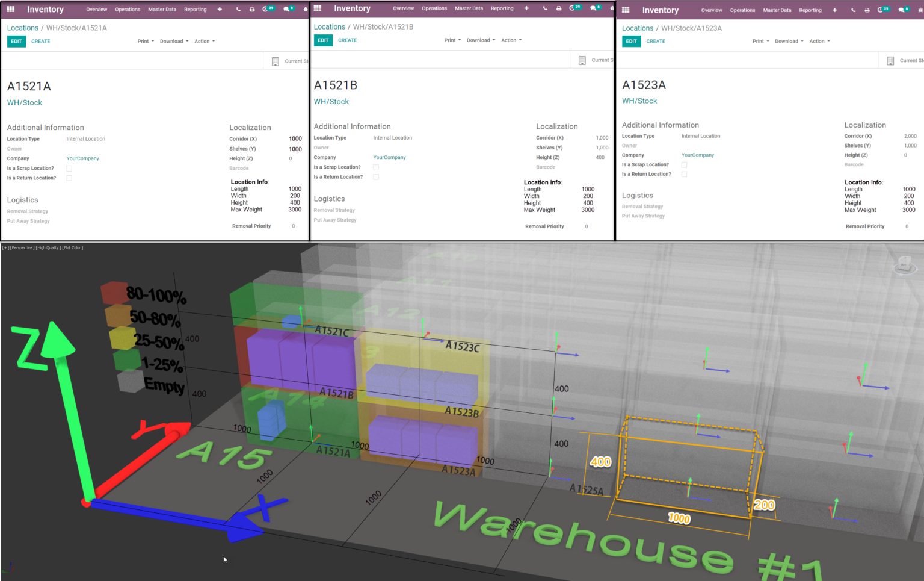
Task: Click the apps grid icon of the A1523A window
Action: (x=624, y=10)
